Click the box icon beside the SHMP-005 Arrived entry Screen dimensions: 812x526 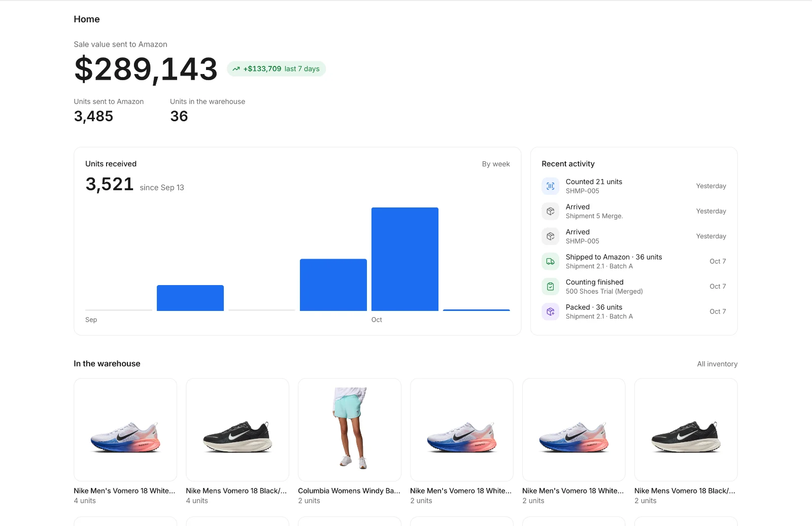tap(550, 236)
